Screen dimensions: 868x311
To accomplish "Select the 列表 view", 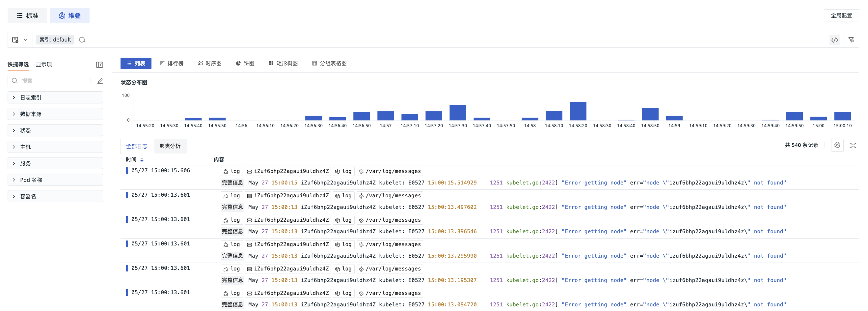I will pyautogui.click(x=136, y=63).
